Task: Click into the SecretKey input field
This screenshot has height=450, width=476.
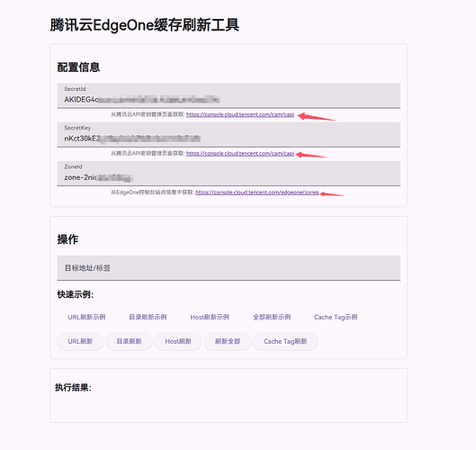Action: pyautogui.click(x=229, y=134)
